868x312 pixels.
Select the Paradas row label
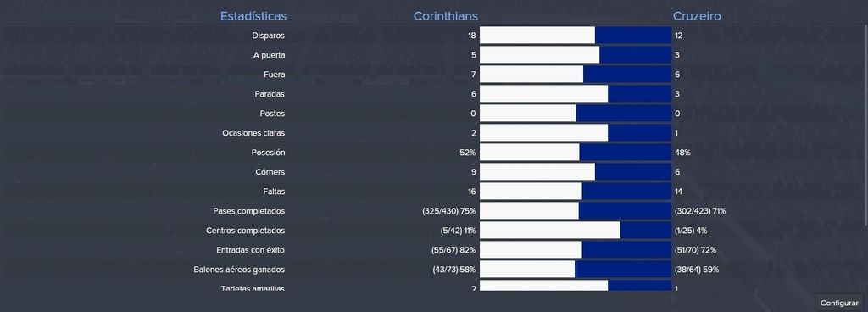[x=270, y=94]
